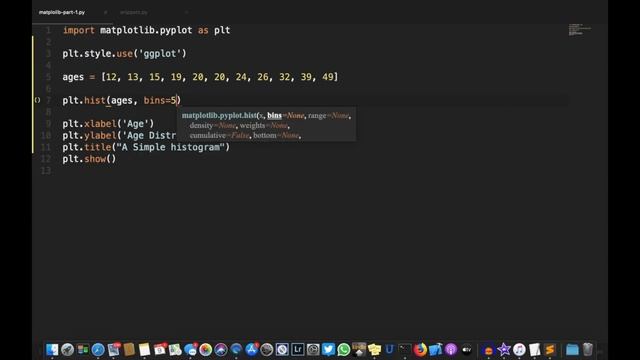Click 'cumulative' parameter in signature tooltip
640x360 pixels.
207,135
